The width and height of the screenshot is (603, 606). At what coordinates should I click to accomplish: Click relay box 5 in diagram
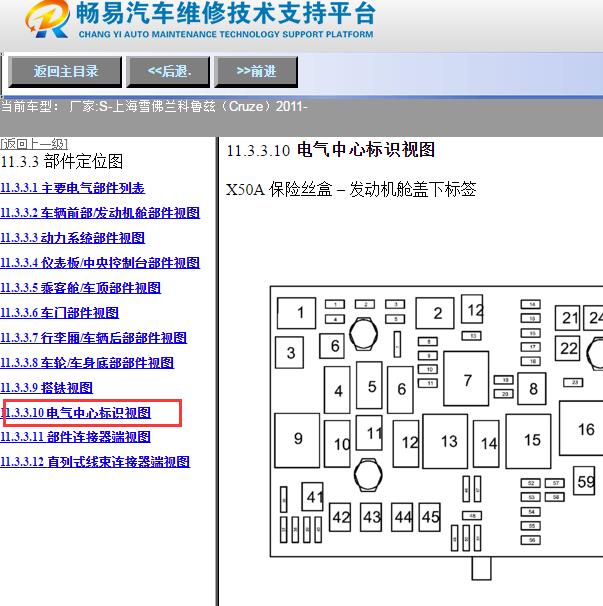tap(369, 385)
